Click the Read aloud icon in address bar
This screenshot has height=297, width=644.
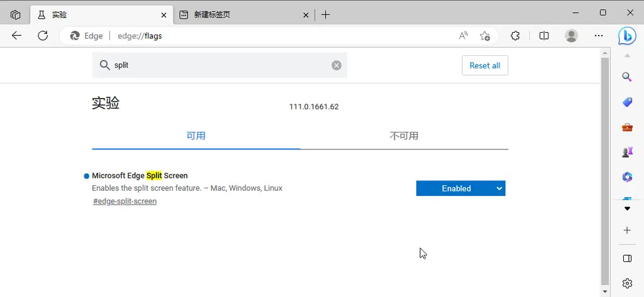click(x=464, y=36)
